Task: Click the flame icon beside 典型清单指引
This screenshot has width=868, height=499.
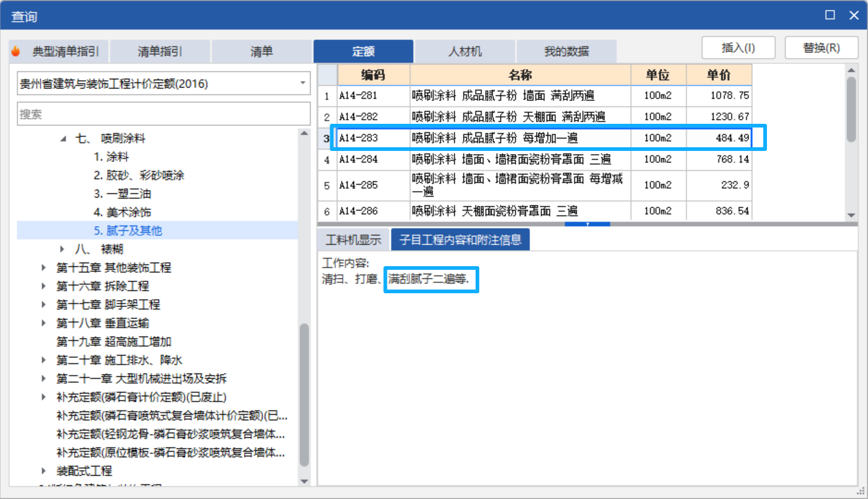Action: click(15, 51)
